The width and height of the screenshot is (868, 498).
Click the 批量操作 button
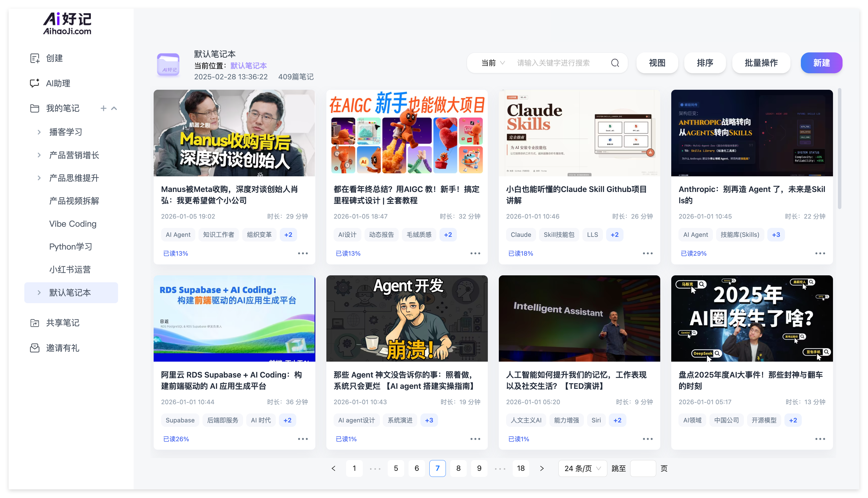[761, 63]
